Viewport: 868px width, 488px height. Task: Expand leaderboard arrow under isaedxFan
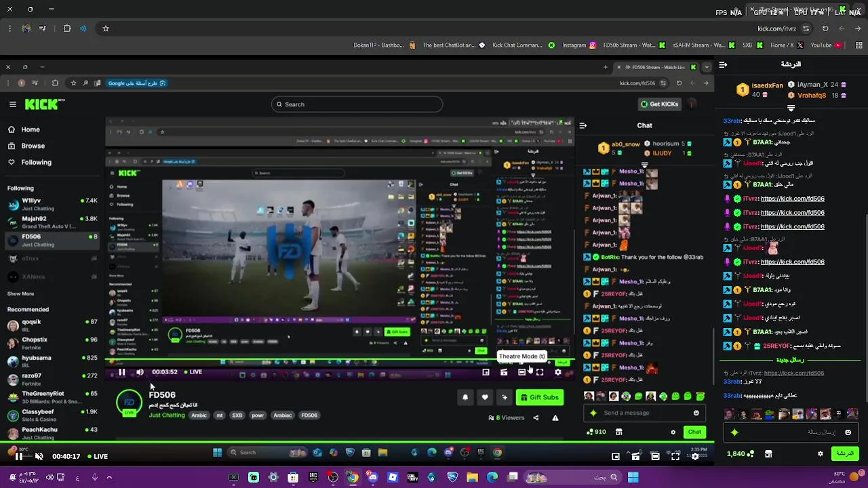pyautogui.click(x=791, y=108)
